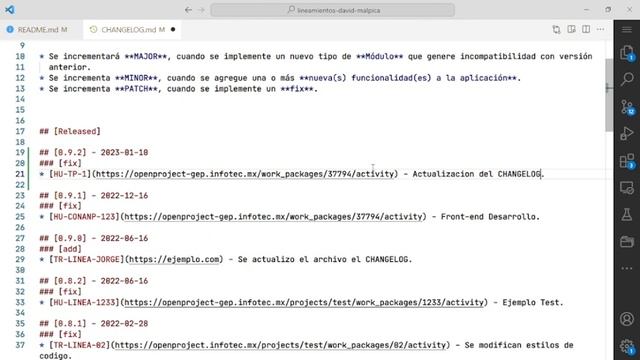Open the Accounts menu

627,319
